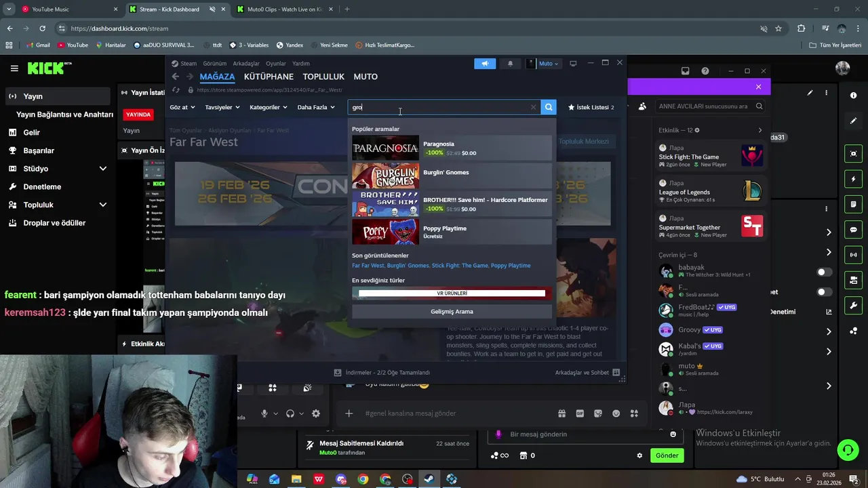Expand Topluluk section in Kick sidebar
The height and width of the screenshot is (488, 868).
tap(103, 205)
